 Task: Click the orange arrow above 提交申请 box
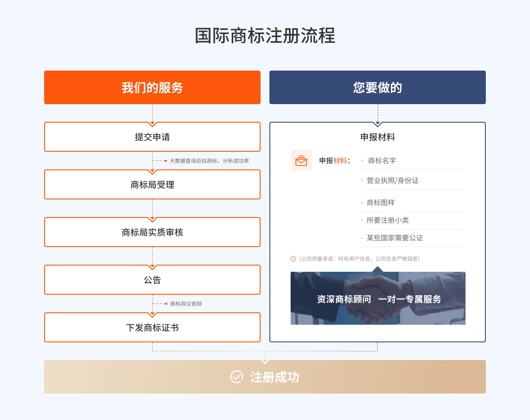pos(152,124)
